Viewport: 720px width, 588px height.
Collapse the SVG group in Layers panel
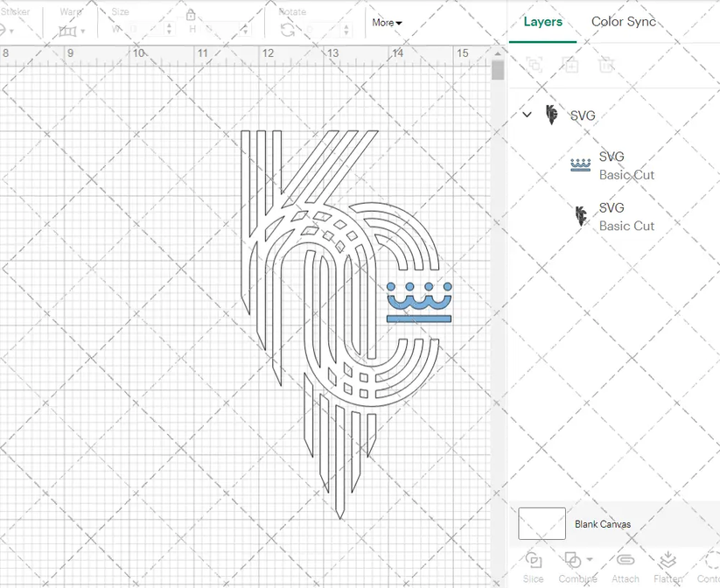(x=527, y=115)
